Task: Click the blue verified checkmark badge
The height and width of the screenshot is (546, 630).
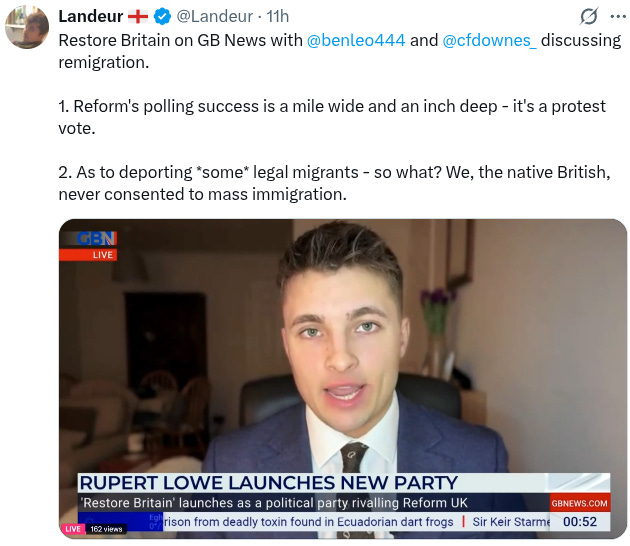Action: coord(163,16)
